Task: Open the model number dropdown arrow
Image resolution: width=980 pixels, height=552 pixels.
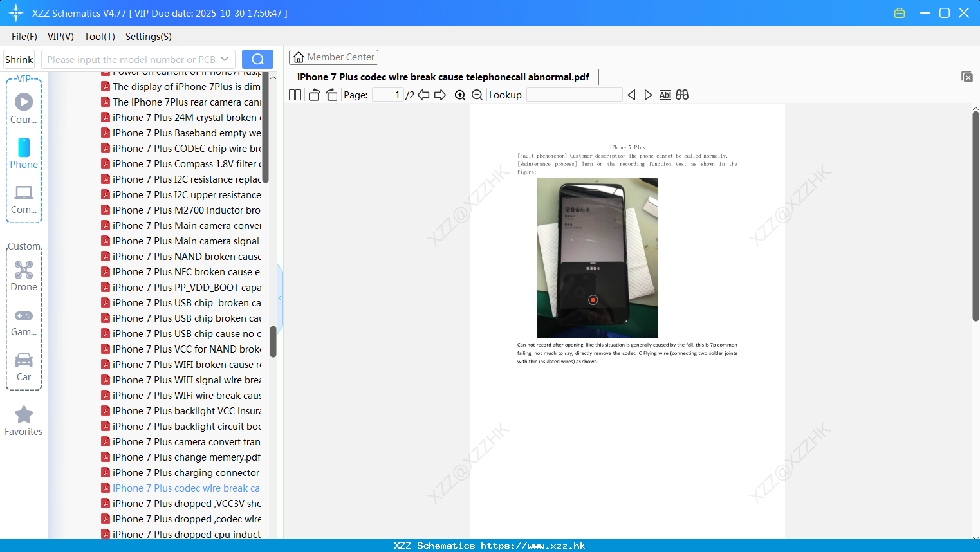Action: click(225, 59)
